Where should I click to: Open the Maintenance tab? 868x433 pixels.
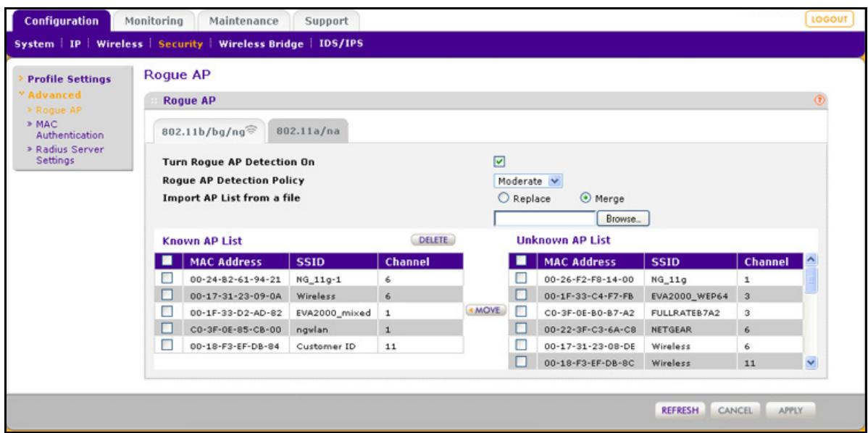coord(243,21)
